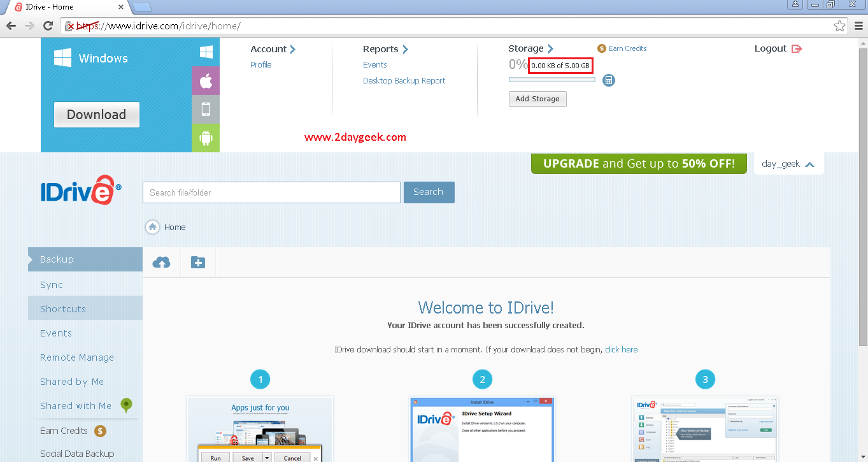
Task: Click the Logout link
Action: tap(771, 49)
